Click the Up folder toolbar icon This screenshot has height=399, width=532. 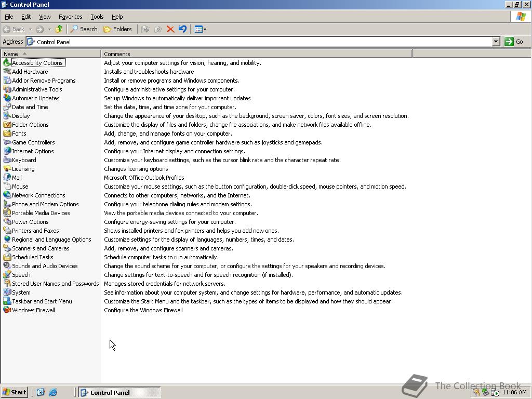[x=59, y=29]
